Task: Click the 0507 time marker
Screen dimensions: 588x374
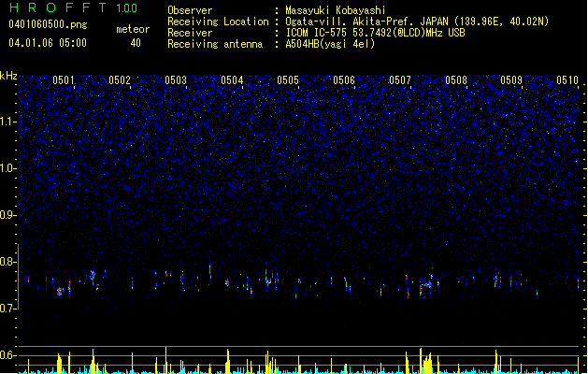Action: (x=400, y=80)
